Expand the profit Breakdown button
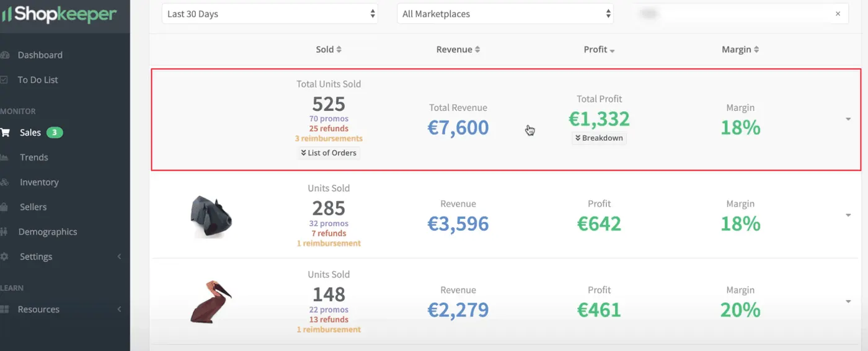868x351 pixels. (x=599, y=138)
